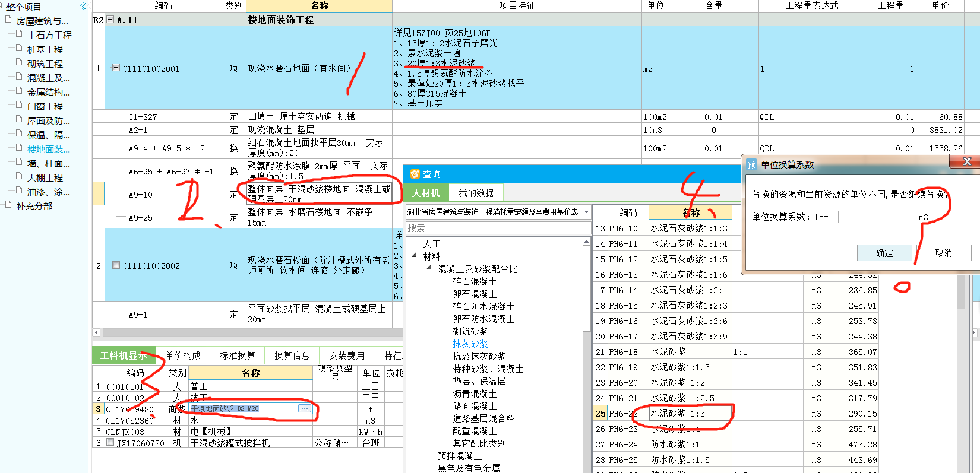This screenshot has height=473, width=980.
Task: Click the 项目特征 column header
Action: tap(517, 6)
